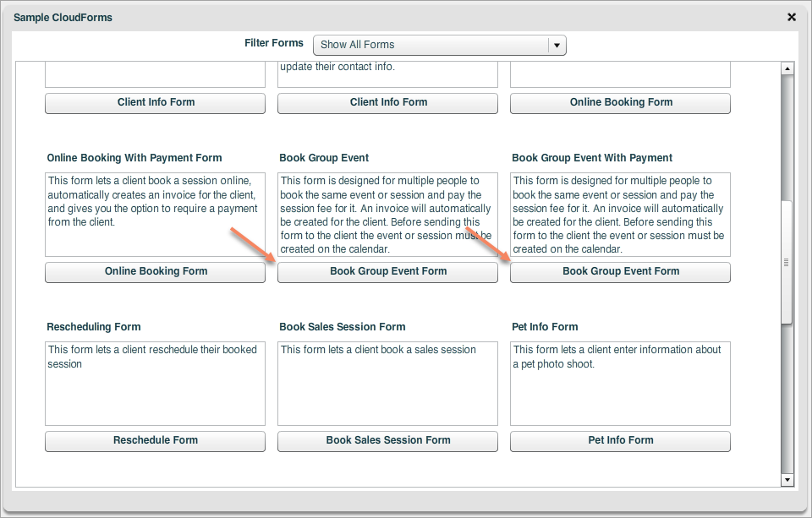This screenshot has height=518, width=812.
Task: Click the Reschedule Form button
Action: tap(155, 441)
